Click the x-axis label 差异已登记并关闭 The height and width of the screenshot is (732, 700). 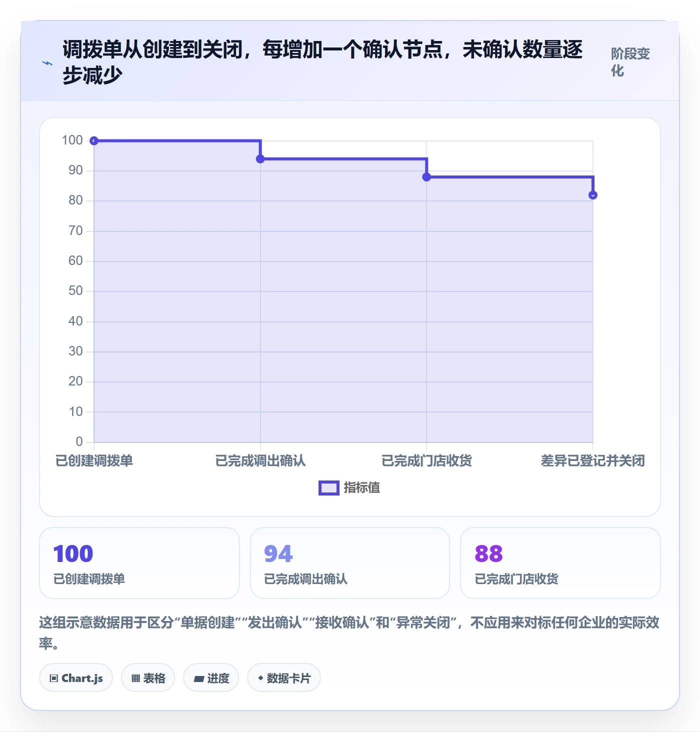tap(592, 460)
